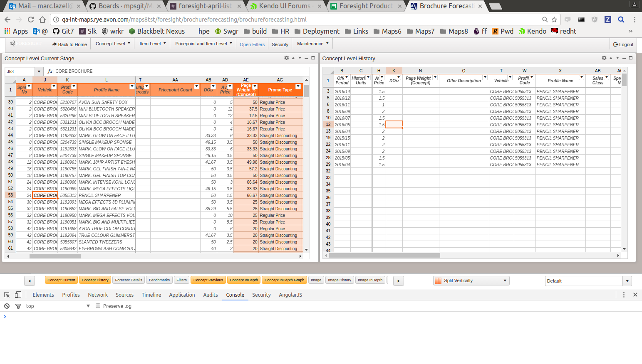Open the Default combo box dropdown arrow
The width and height of the screenshot is (642, 364).
click(x=627, y=281)
